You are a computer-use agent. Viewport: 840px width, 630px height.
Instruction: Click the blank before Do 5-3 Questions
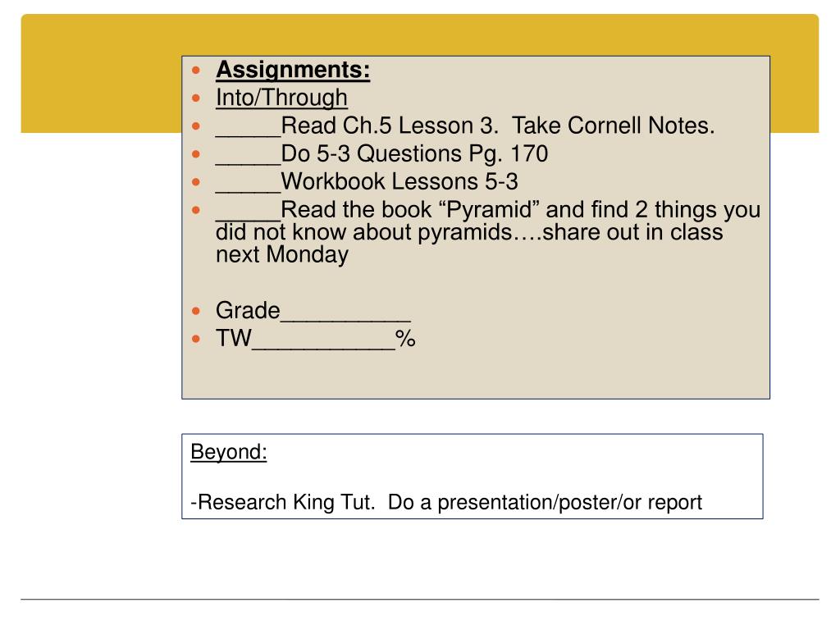[248, 163]
